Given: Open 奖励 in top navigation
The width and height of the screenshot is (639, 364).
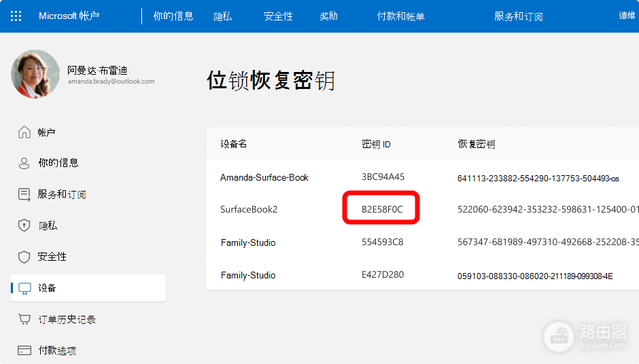Looking at the screenshot, I should coord(328,16).
